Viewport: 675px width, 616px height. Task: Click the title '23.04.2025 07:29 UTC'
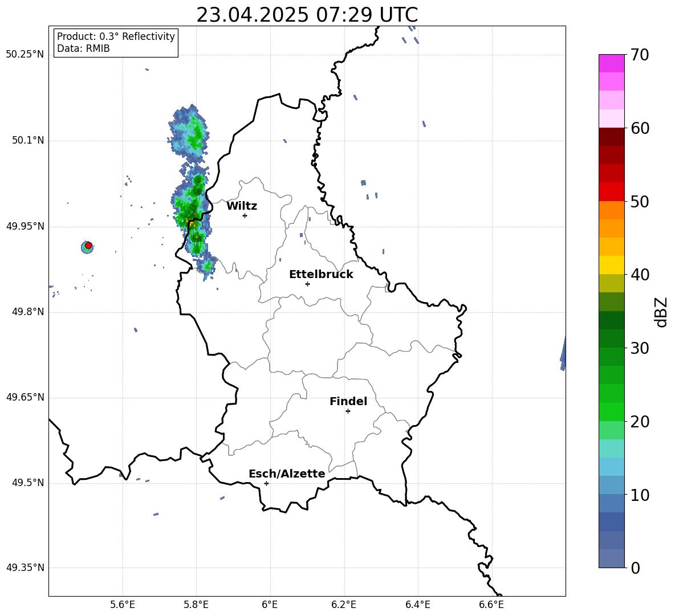coord(307,15)
